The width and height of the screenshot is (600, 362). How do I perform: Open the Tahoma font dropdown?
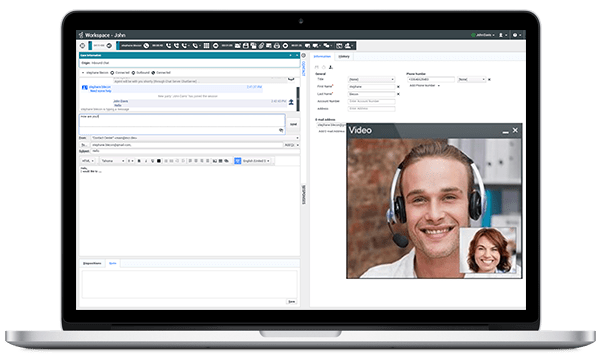click(x=112, y=161)
